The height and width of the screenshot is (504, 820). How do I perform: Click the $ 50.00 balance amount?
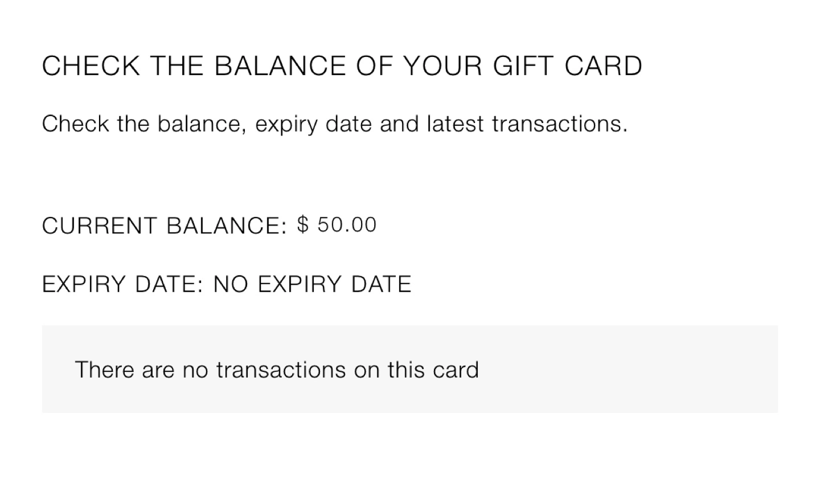click(337, 225)
